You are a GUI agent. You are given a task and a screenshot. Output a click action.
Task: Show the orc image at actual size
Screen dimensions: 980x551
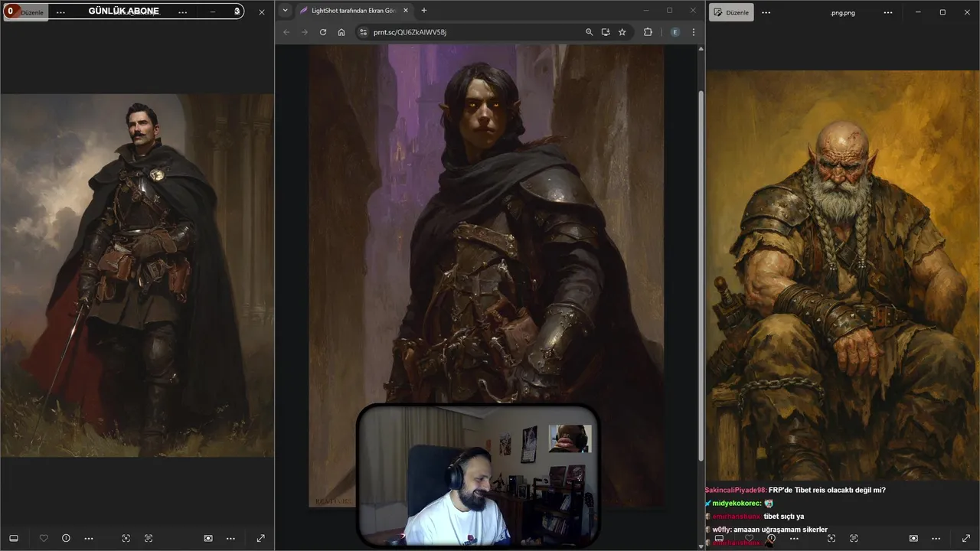[854, 539]
